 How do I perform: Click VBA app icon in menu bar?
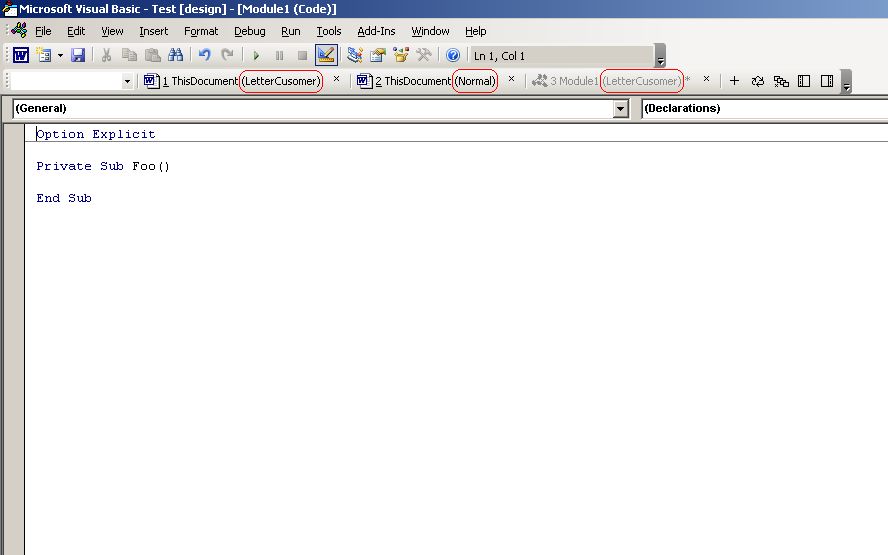tap(20, 30)
